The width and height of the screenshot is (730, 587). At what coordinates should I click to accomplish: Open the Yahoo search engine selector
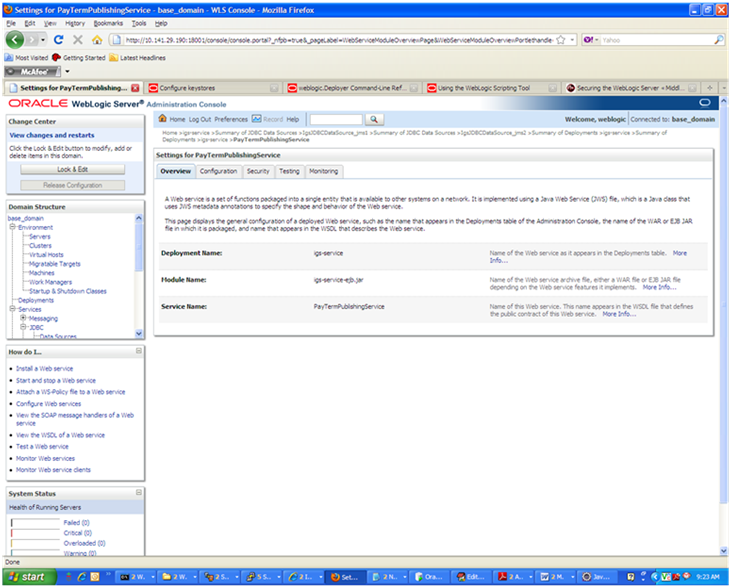(590, 40)
